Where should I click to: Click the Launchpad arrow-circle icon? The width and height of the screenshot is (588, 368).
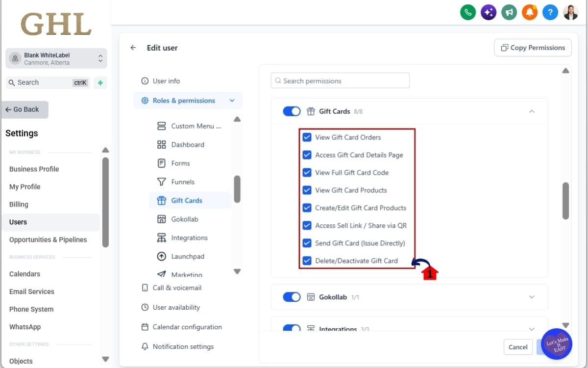(x=161, y=257)
